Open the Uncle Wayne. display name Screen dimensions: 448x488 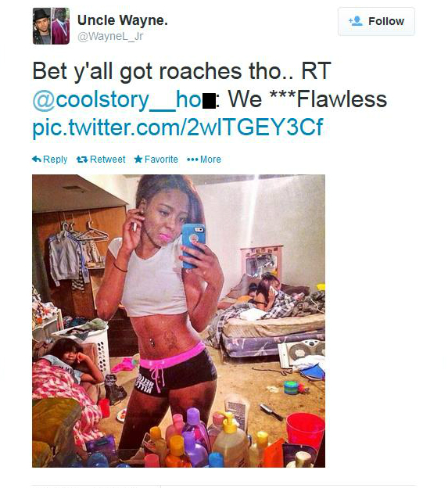coord(123,20)
